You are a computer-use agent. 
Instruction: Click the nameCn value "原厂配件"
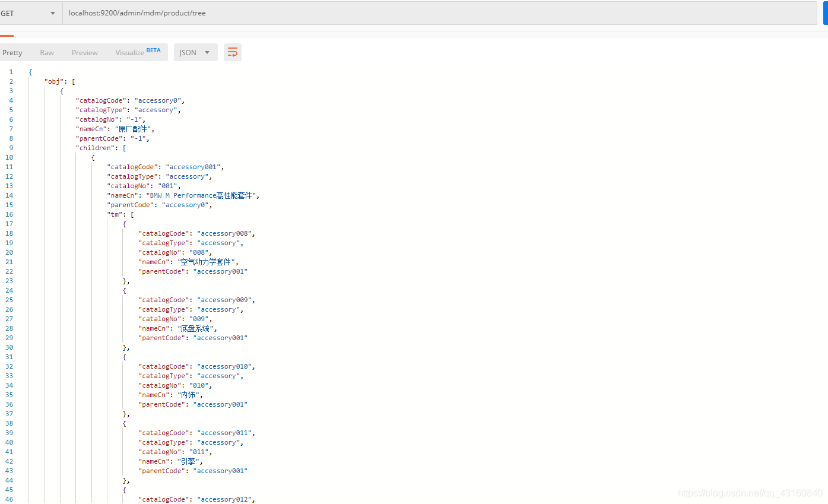(132, 129)
